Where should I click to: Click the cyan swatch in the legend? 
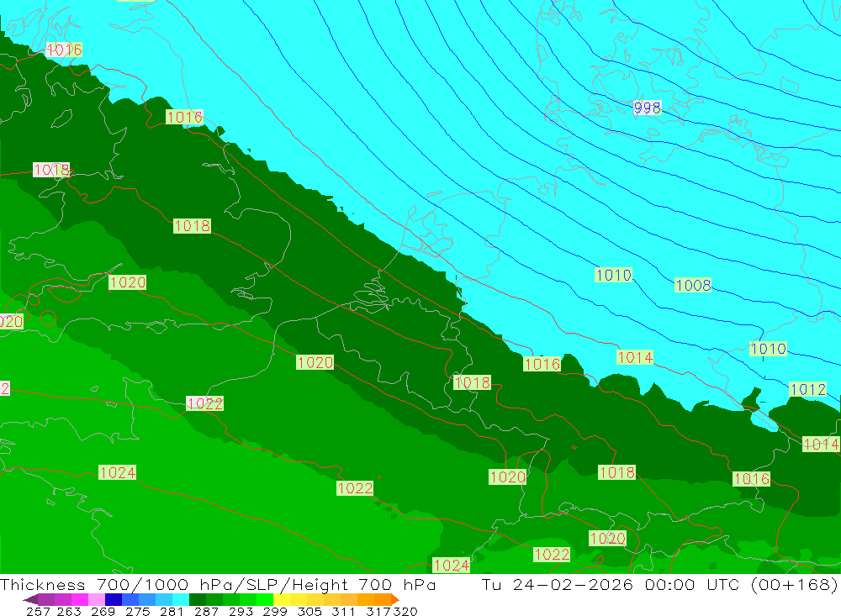181,599
